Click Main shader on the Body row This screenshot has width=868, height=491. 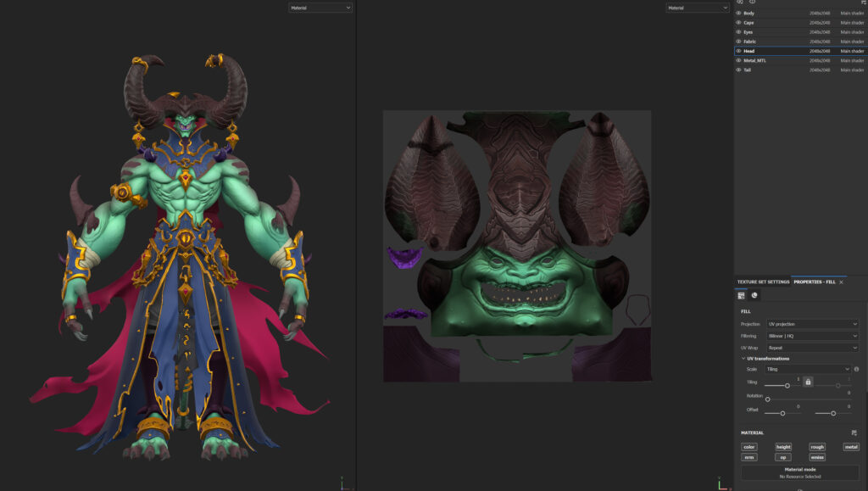pos(852,13)
